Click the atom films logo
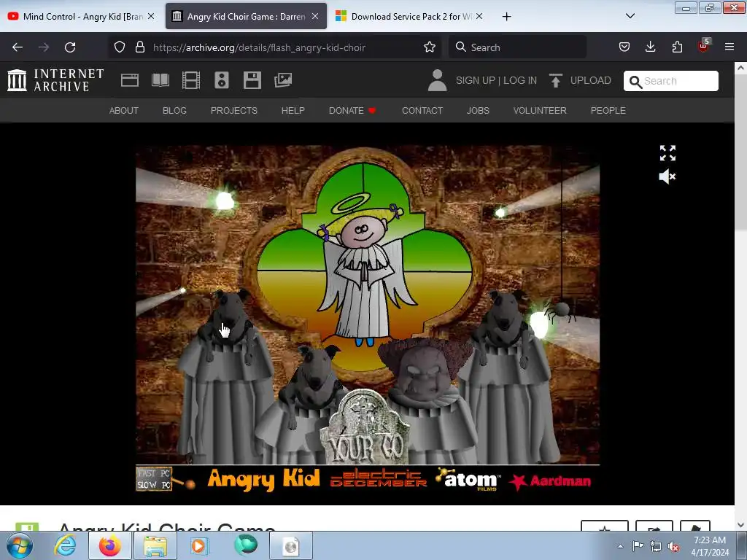The image size is (747, 560). (468, 478)
